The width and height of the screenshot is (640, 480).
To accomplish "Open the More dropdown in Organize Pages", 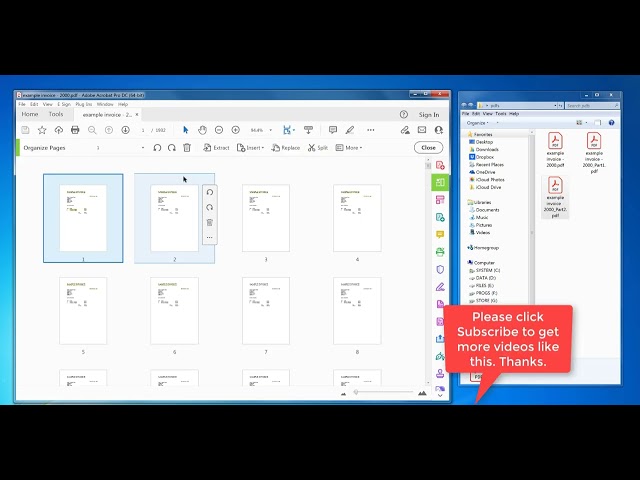I will (349, 148).
